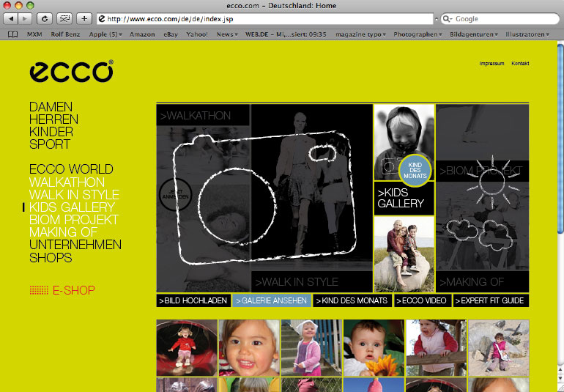
Task: Click the add bookmark plus button
Action: (x=84, y=18)
